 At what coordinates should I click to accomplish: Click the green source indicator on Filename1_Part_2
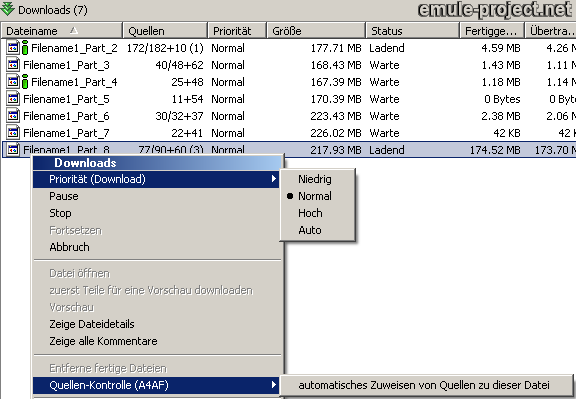click(x=25, y=48)
